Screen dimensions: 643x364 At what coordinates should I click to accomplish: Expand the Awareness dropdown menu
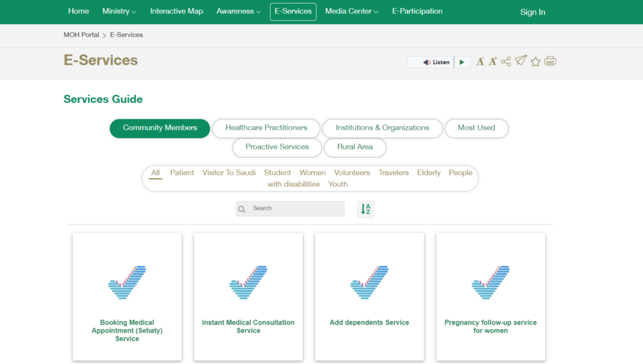coord(238,11)
